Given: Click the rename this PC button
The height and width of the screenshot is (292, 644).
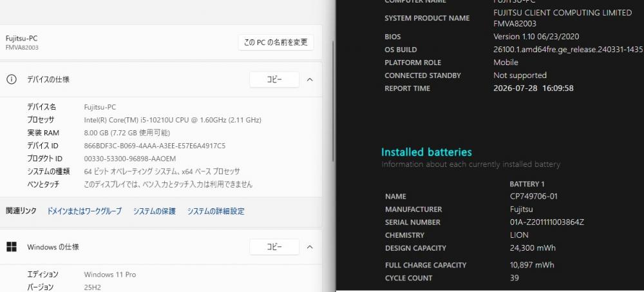Looking at the screenshot, I should pyautogui.click(x=276, y=43).
